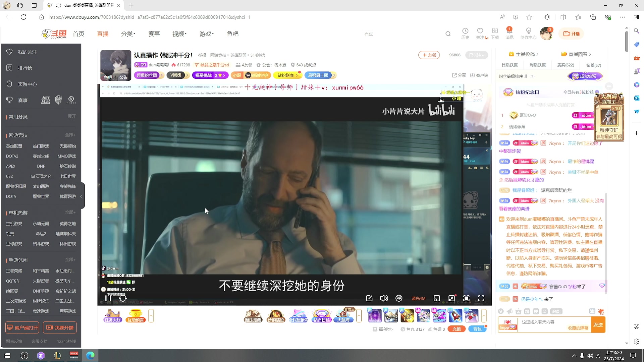Open 下载 icon in header
This screenshot has height=362, width=644.
point(495,33)
